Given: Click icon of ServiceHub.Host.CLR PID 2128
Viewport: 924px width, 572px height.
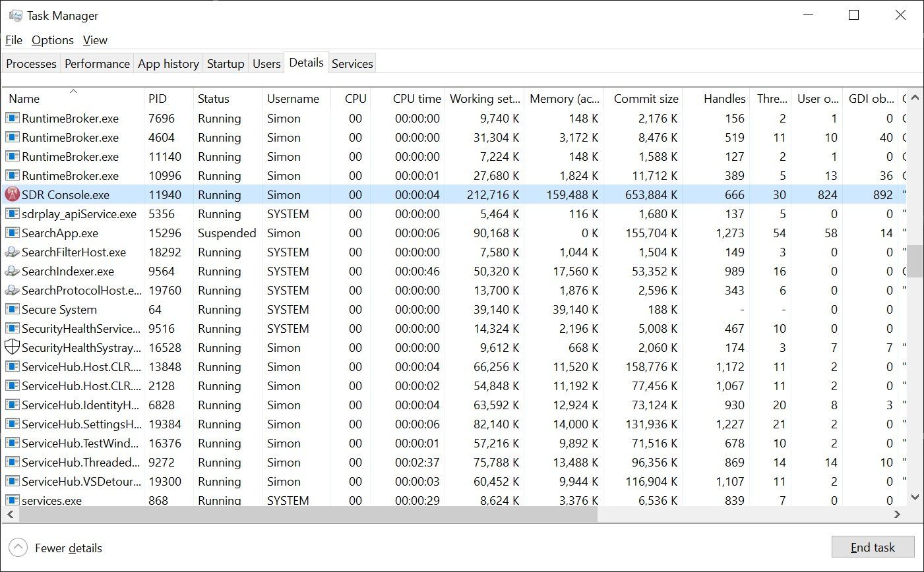Looking at the screenshot, I should coord(12,386).
